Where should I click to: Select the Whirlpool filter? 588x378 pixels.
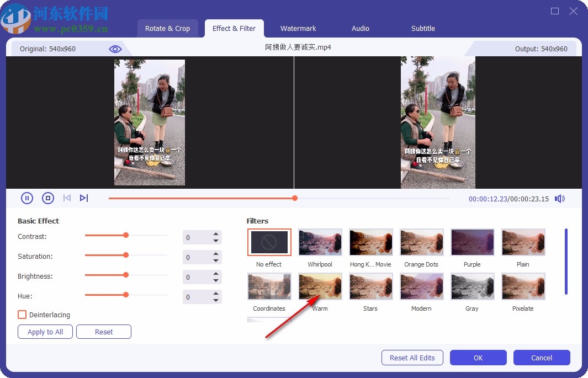click(320, 242)
